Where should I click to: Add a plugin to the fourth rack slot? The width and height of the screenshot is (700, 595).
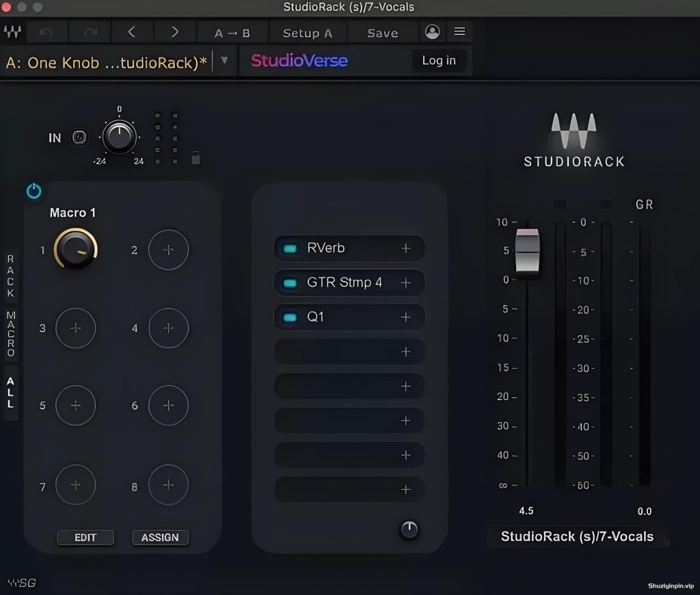click(x=406, y=352)
